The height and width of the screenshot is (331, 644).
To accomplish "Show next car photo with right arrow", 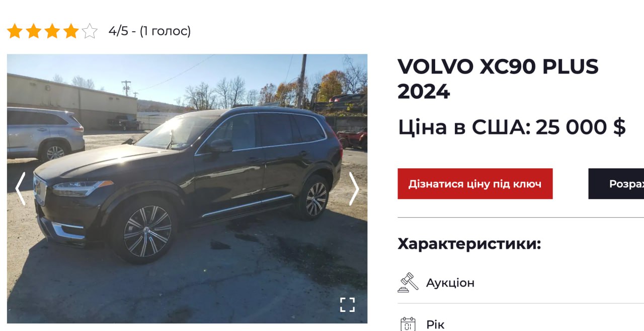I will tap(354, 189).
